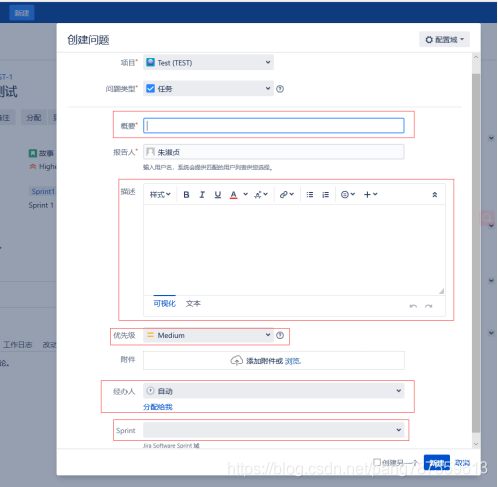The width and height of the screenshot is (498, 487).
Task: Open the assignee 自动 dropdown
Action: point(274,391)
